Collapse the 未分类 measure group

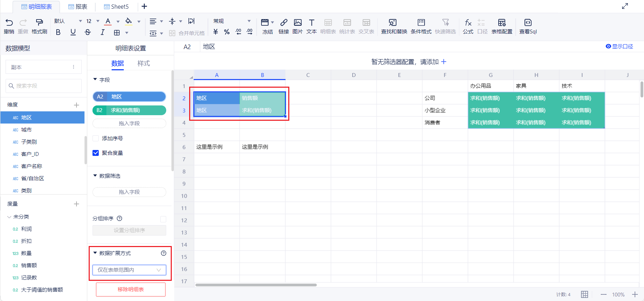point(9,217)
